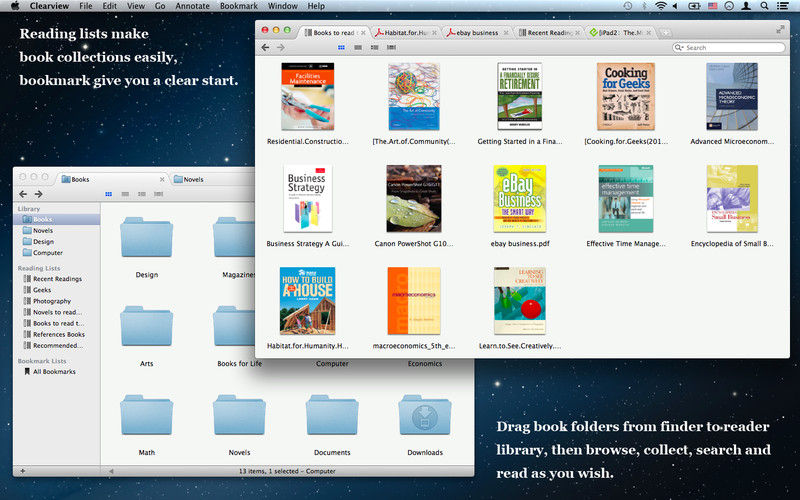Open the Bookmark menu
Viewport: 800px width, 500px height.
pyautogui.click(x=238, y=6)
